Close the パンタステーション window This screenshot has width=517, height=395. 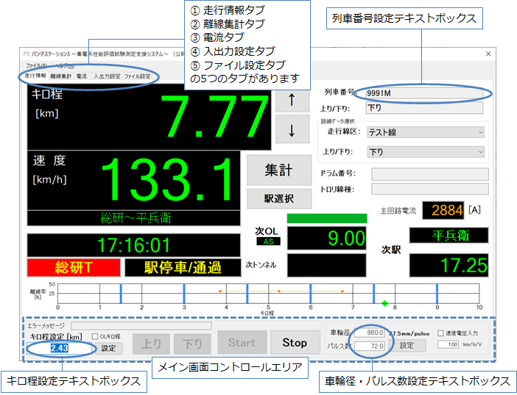point(488,54)
